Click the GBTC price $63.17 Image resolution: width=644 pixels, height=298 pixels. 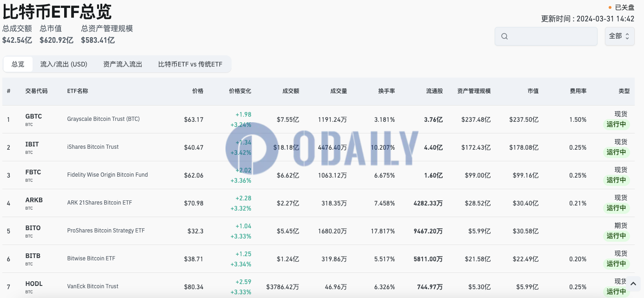193,119
